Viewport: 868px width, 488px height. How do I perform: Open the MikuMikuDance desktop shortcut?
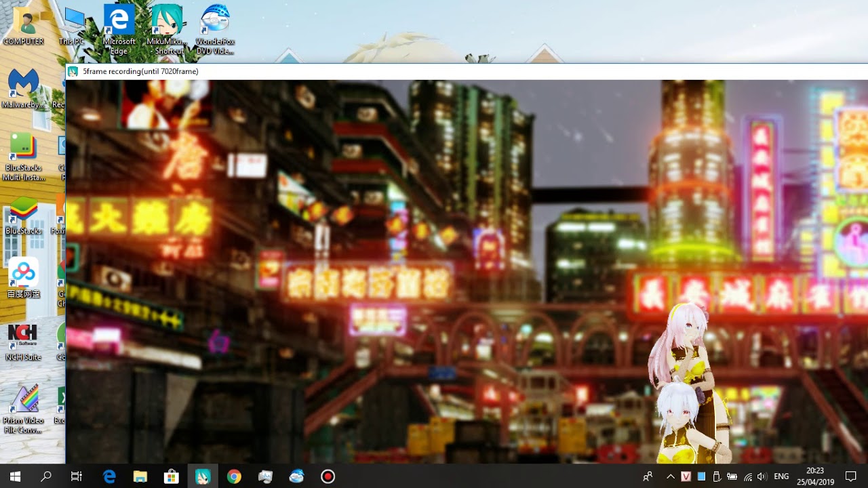click(168, 29)
